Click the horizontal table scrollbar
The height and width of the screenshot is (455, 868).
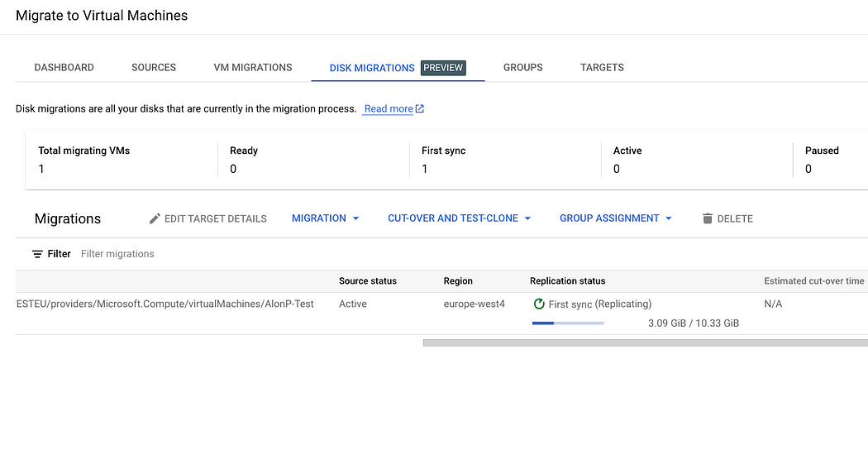tap(646, 343)
